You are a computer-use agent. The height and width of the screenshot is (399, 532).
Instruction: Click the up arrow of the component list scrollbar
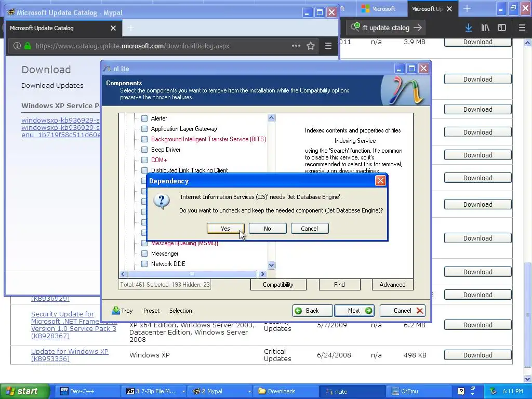tap(271, 118)
